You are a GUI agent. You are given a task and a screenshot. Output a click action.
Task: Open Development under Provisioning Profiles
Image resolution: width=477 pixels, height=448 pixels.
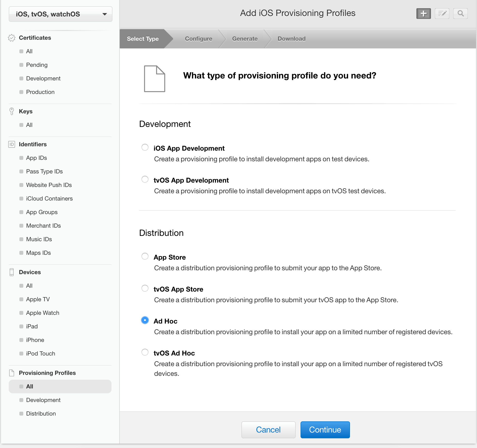coord(43,400)
